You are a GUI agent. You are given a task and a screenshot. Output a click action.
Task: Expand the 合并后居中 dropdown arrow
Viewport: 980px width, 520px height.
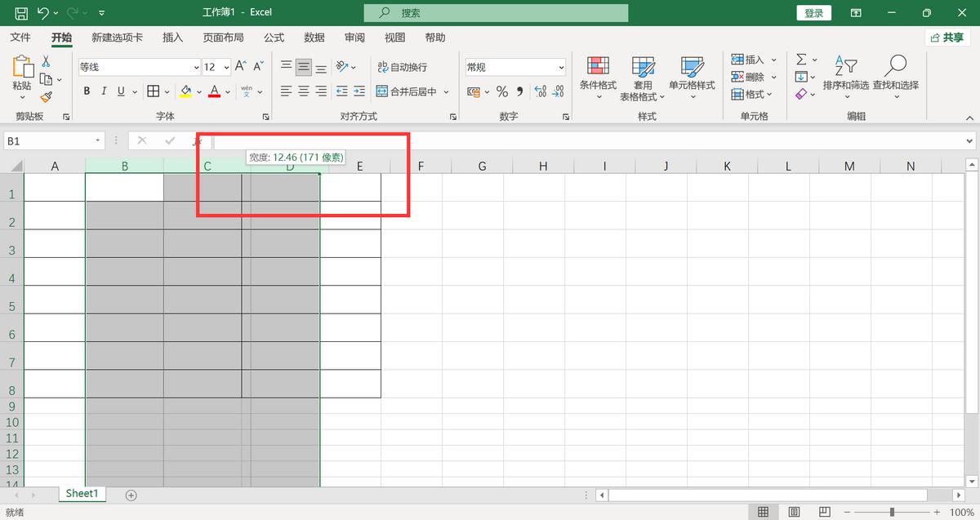(x=446, y=92)
